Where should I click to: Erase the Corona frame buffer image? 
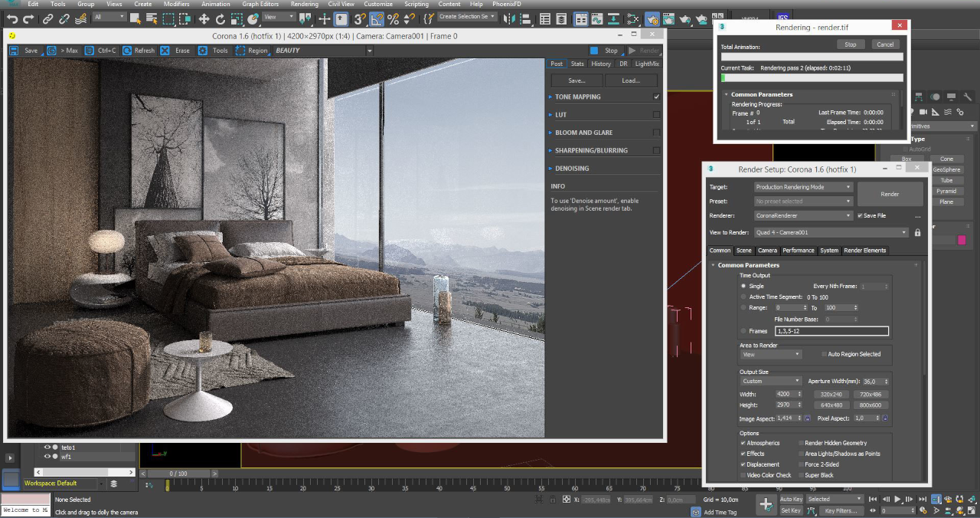175,51
